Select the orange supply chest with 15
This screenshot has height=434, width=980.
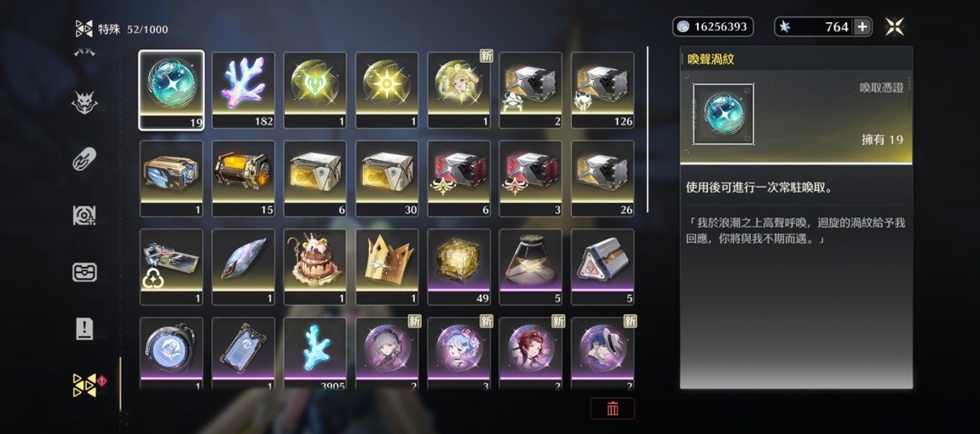click(243, 179)
